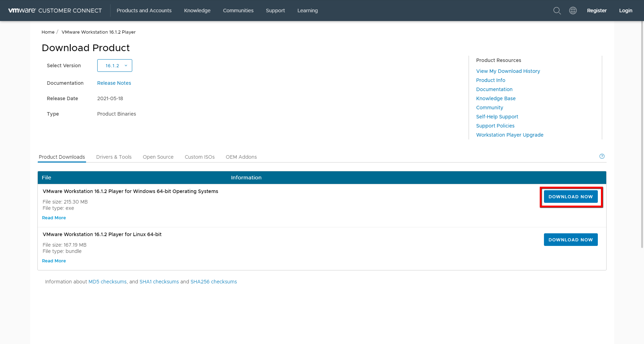
Task: Click the Download Product heading
Action: click(86, 48)
